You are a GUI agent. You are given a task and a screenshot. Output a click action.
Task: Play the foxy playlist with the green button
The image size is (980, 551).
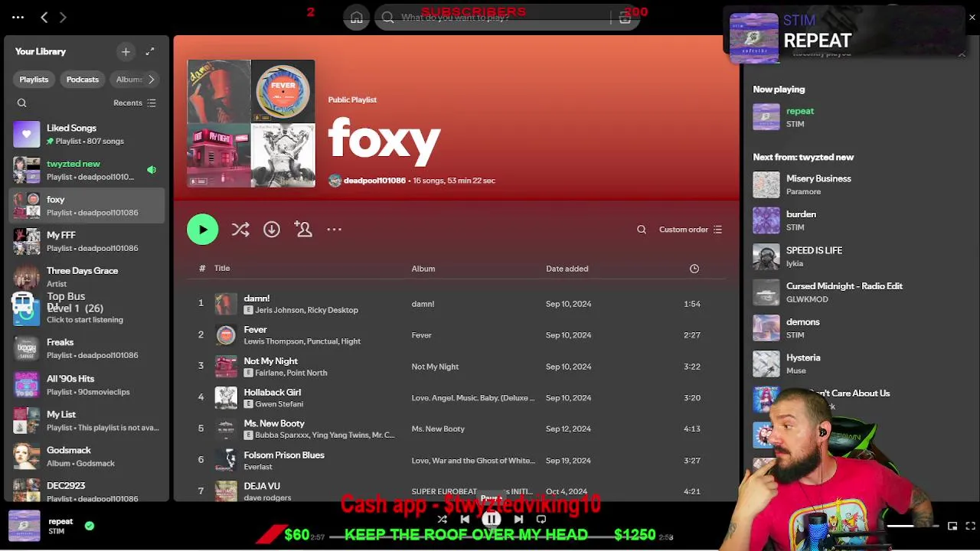203,230
